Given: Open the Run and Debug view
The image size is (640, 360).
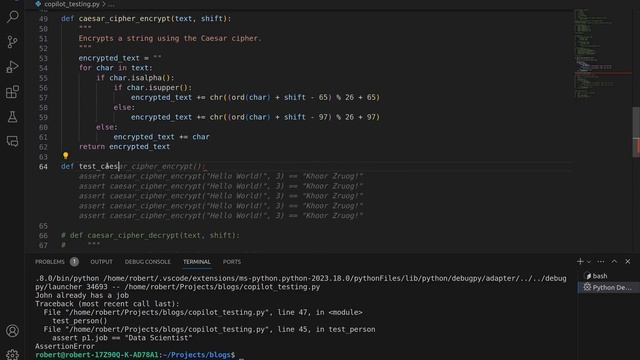Looking at the screenshot, I should pyautogui.click(x=12, y=67).
